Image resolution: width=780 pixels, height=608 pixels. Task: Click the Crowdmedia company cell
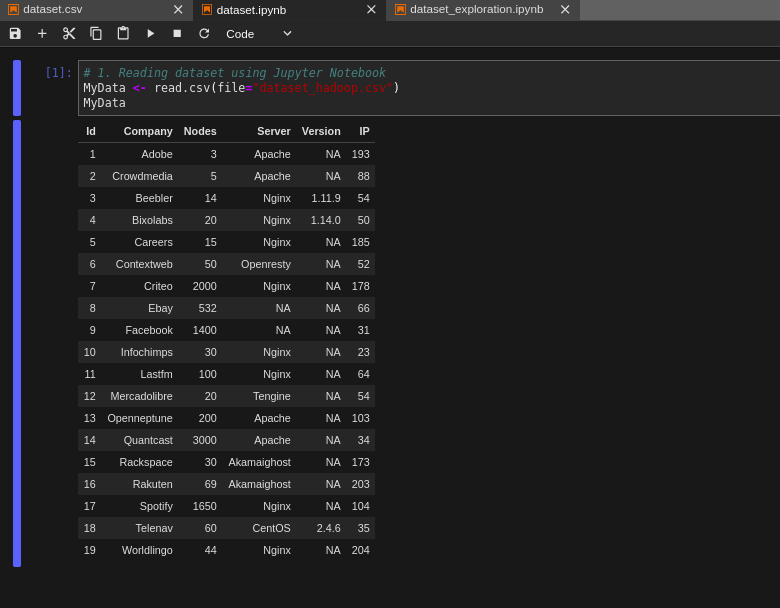point(142,176)
